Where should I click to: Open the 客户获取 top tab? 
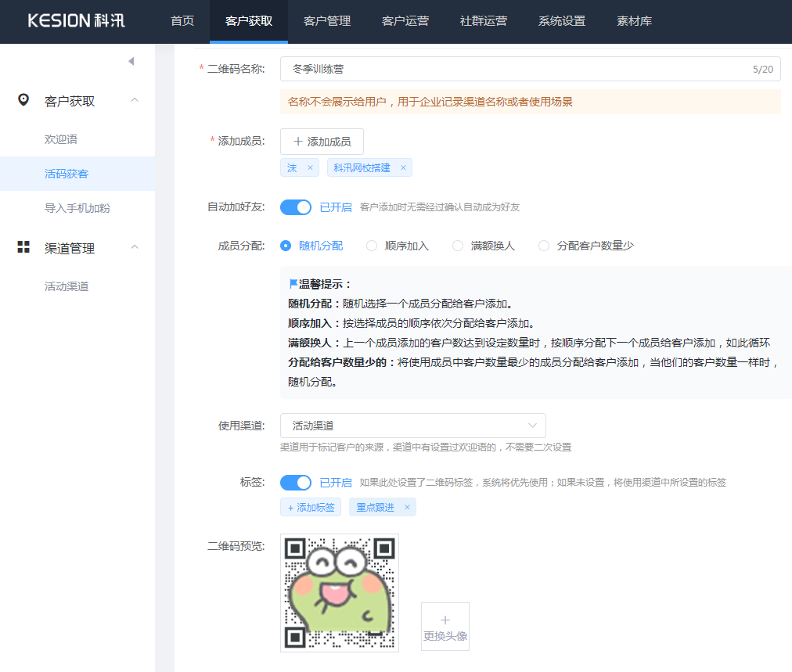coord(249,20)
